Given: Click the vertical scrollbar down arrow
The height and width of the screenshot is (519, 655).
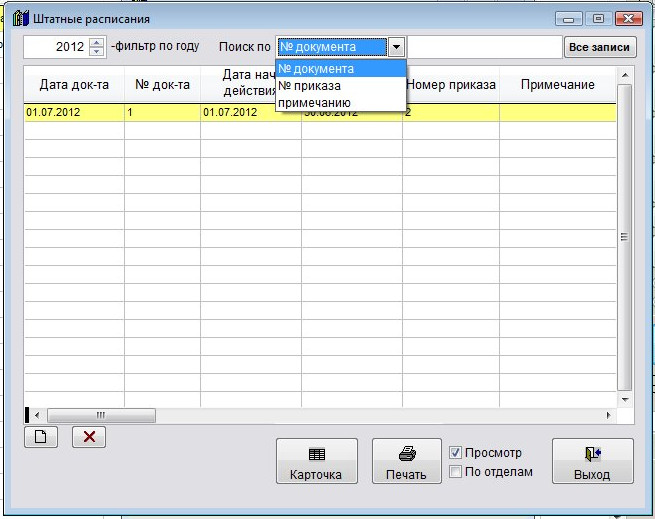Looking at the screenshot, I should 625,400.
